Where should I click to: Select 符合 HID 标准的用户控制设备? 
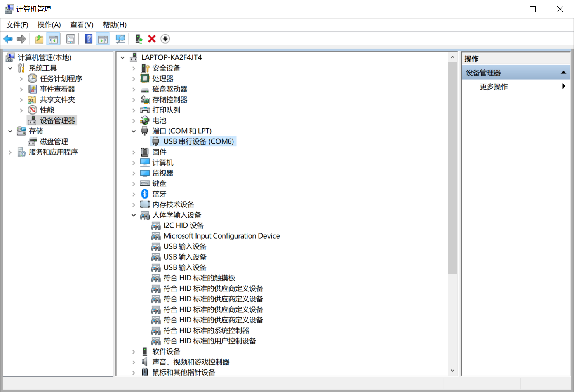coord(210,341)
